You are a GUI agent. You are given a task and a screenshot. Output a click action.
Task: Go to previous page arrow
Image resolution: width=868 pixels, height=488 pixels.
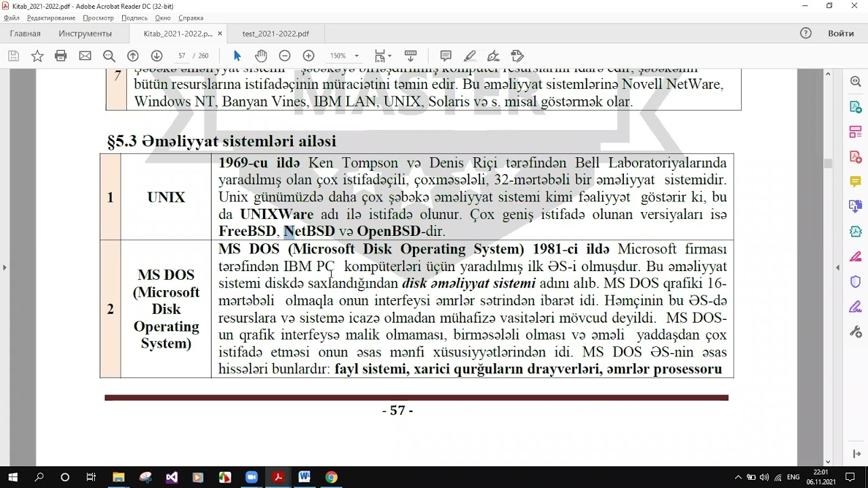point(133,56)
